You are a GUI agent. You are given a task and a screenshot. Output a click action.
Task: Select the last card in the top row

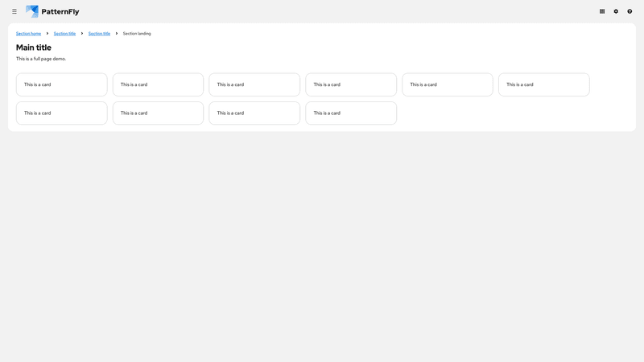pyautogui.click(x=543, y=84)
